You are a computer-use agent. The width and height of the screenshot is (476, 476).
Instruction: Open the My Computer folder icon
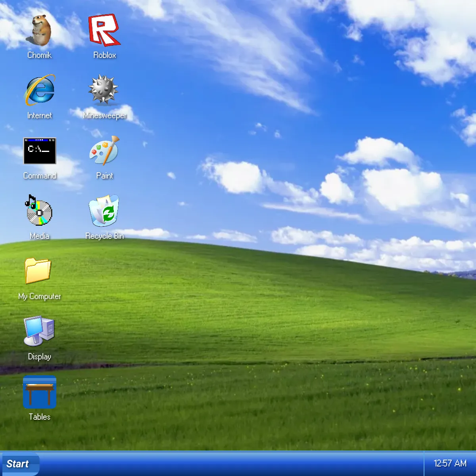pos(38,271)
